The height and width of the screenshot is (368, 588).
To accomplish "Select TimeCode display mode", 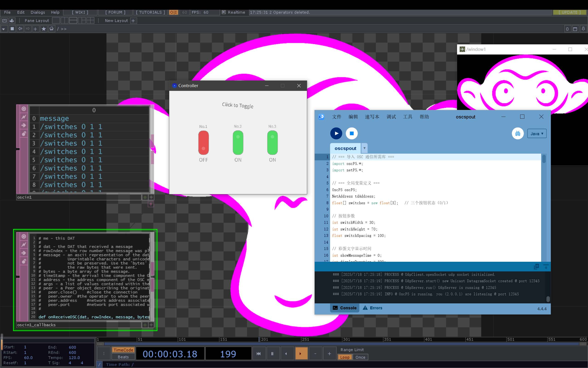I will click(123, 350).
